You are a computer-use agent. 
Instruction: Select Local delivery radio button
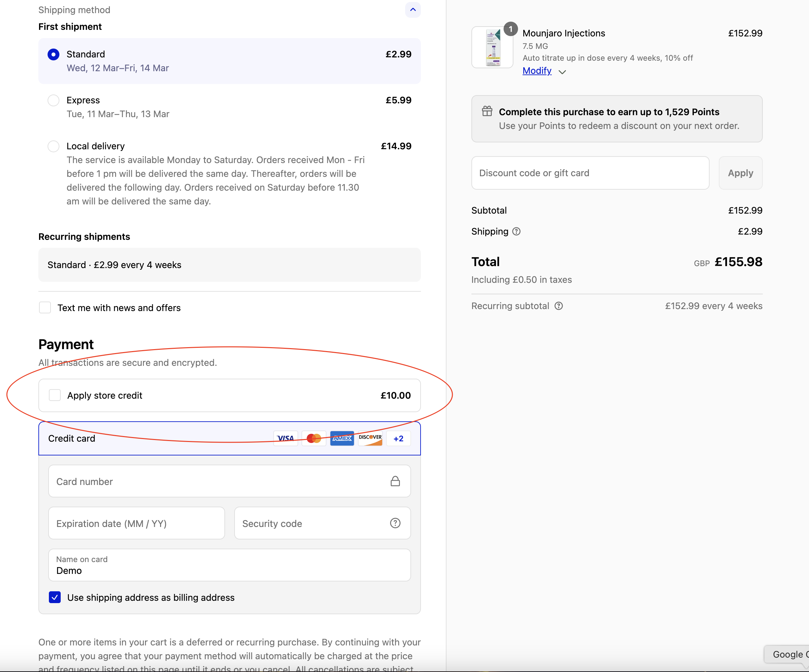point(53,146)
